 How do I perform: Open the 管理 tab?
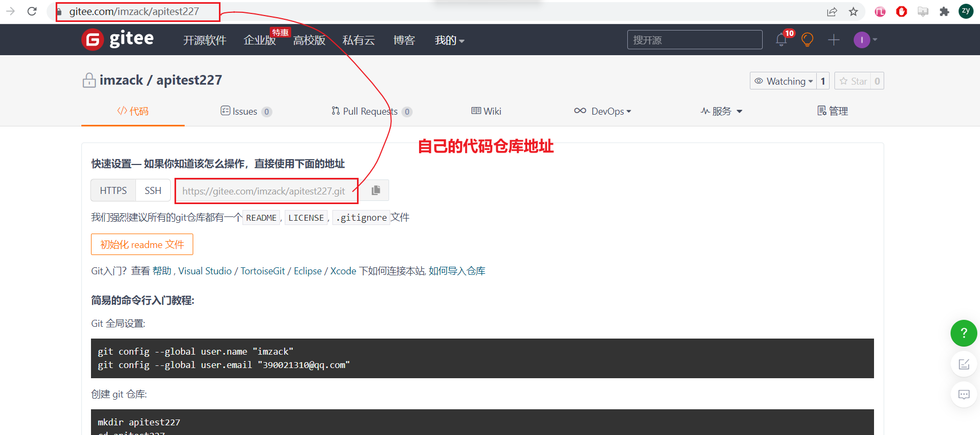(833, 111)
